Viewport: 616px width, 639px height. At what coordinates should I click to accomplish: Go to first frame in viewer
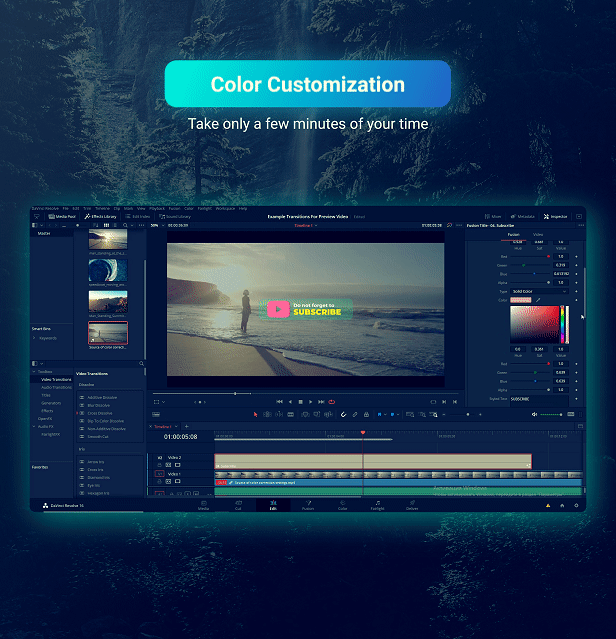point(279,402)
